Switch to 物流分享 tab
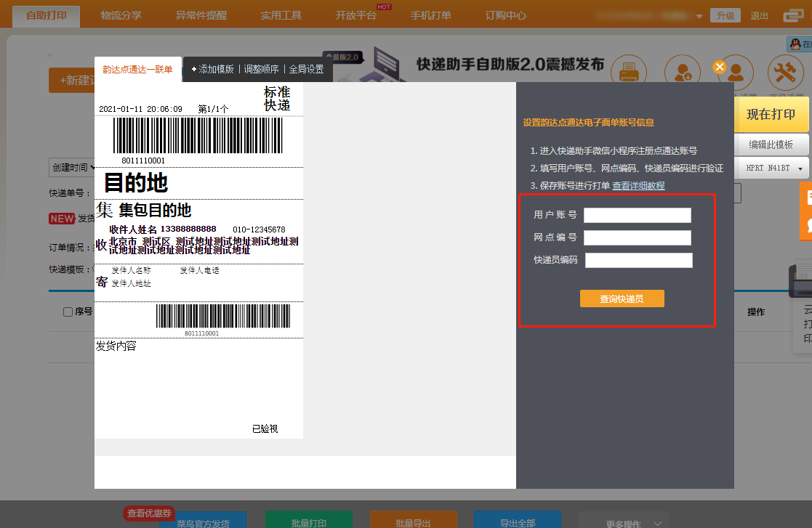This screenshot has width=812, height=528. coord(121,15)
